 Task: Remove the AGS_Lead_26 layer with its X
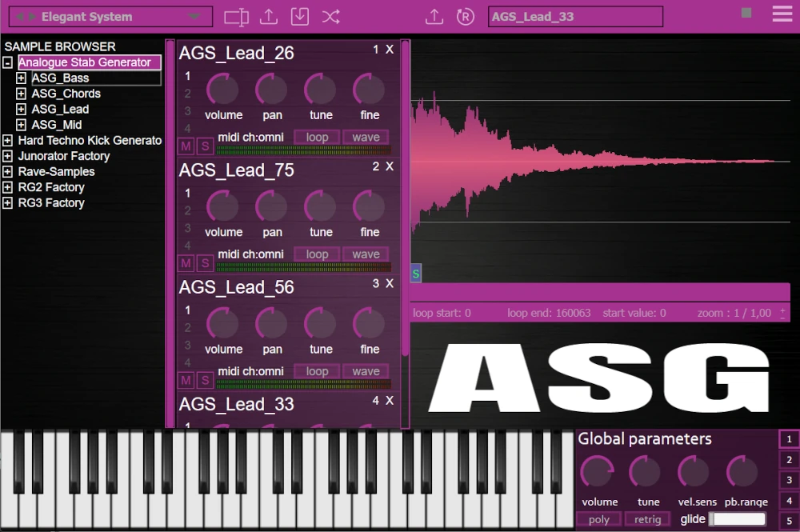(x=390, y=50)
